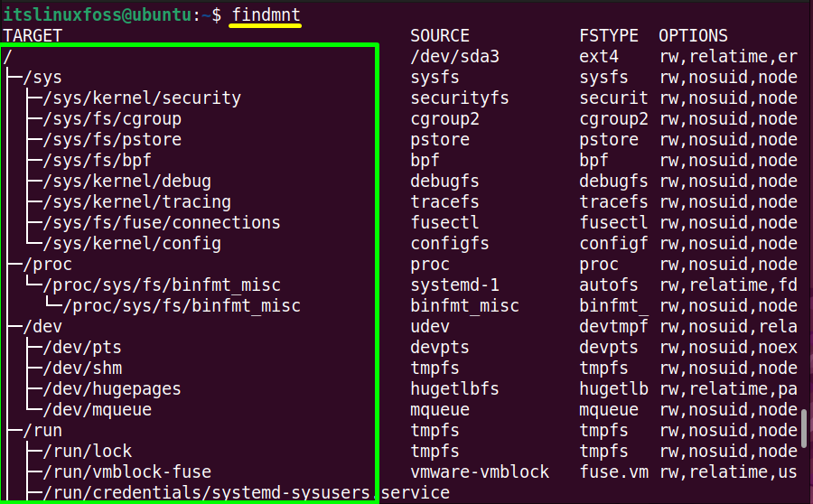Click the /dev mount target
The image size is (813, 504).
[42, 327]
